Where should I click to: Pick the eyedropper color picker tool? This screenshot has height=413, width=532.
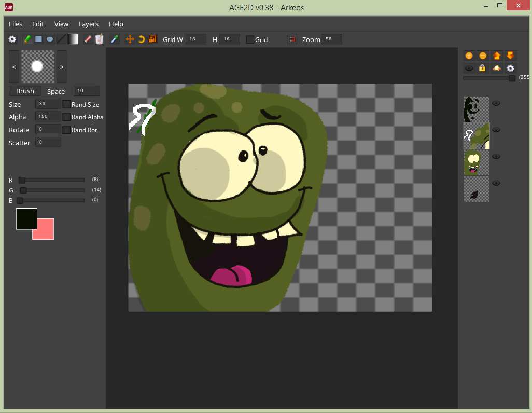point(115,39)
